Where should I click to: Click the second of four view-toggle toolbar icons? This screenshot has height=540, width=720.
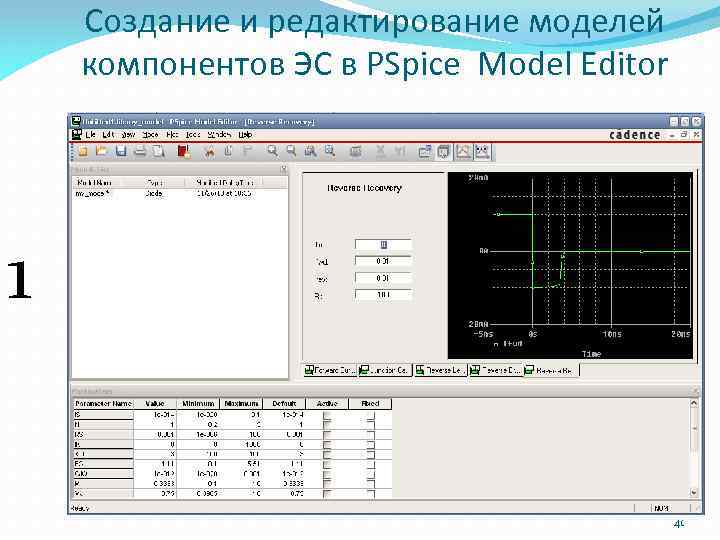(x=444, y=152)
